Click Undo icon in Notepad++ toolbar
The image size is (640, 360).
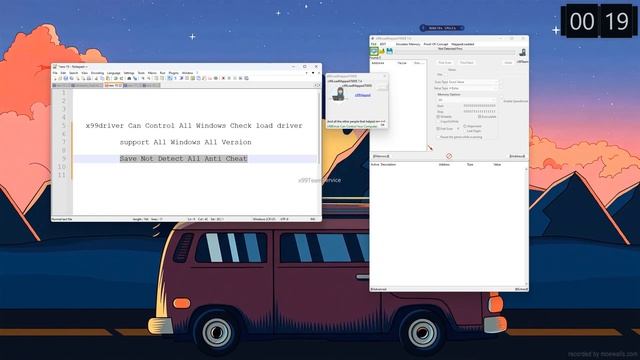tap(115, 78)
